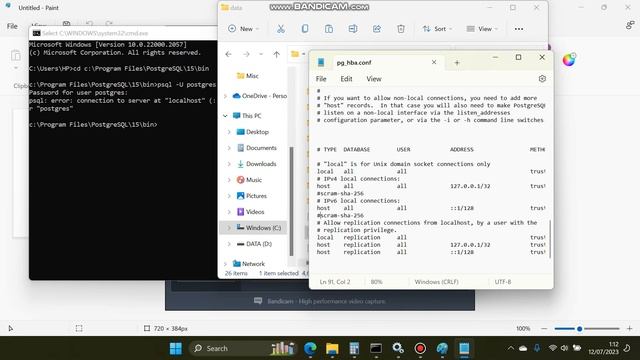The width and height of the screenshot is (640, 360).
Task: Click the Wi-Fi icon in system tray
Action: click(x=553, y=348)
